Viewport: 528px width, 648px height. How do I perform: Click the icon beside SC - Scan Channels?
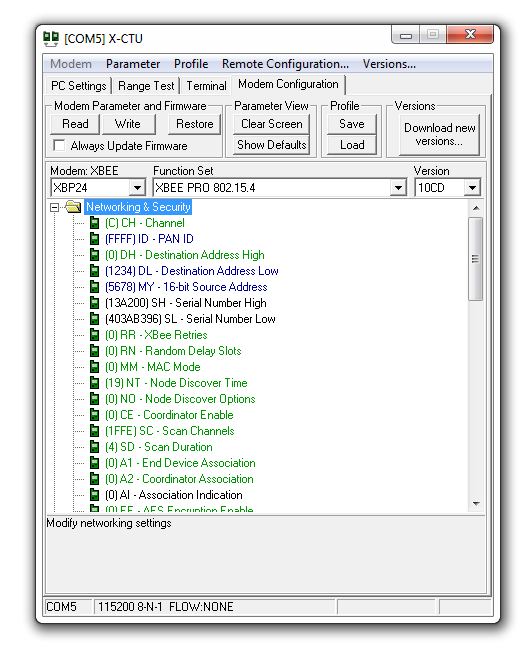95,431
